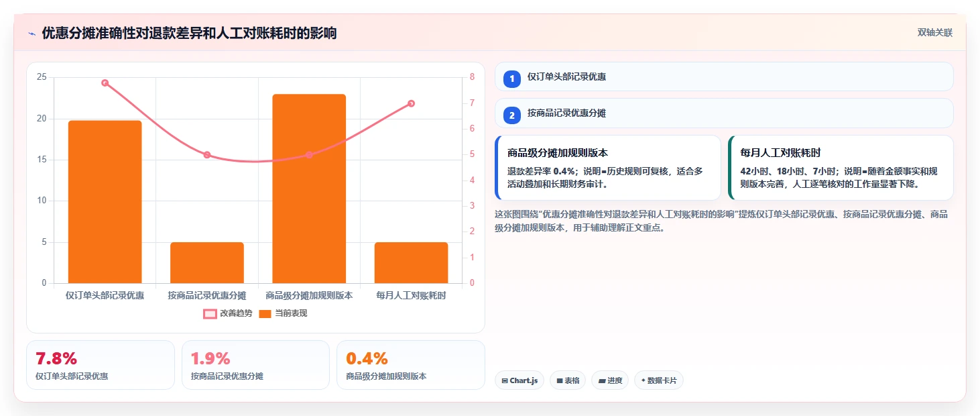Select the 表格 tag chip
980x416 pixels.
[568, 380]
